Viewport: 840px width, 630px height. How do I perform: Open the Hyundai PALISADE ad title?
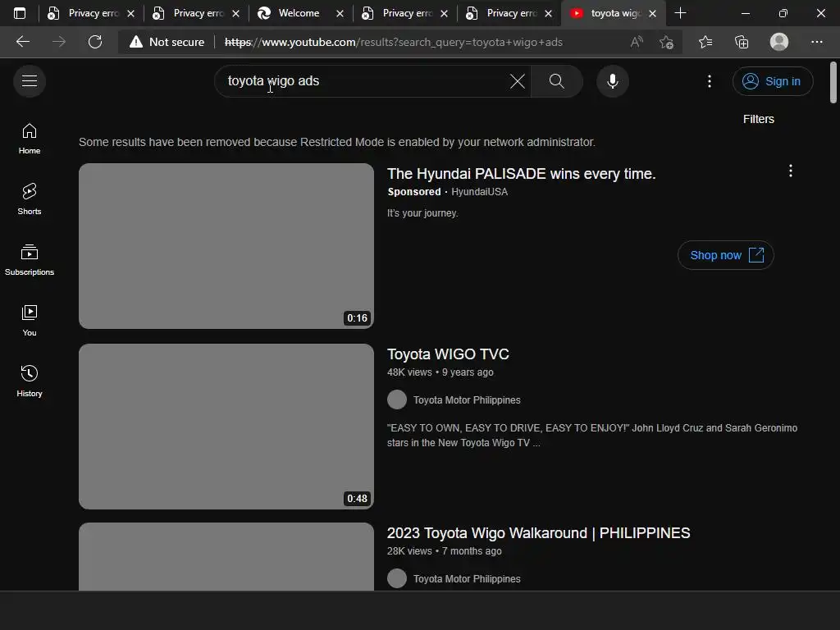point(521,174)
